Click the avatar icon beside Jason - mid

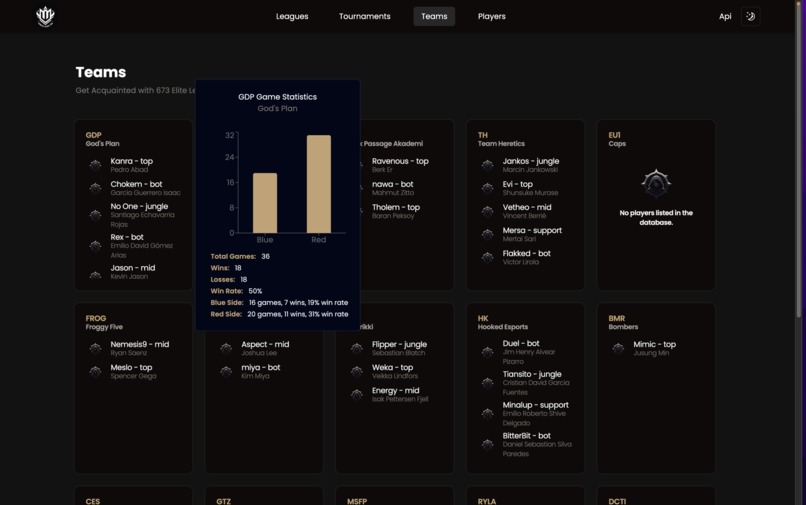pos(95,273)
